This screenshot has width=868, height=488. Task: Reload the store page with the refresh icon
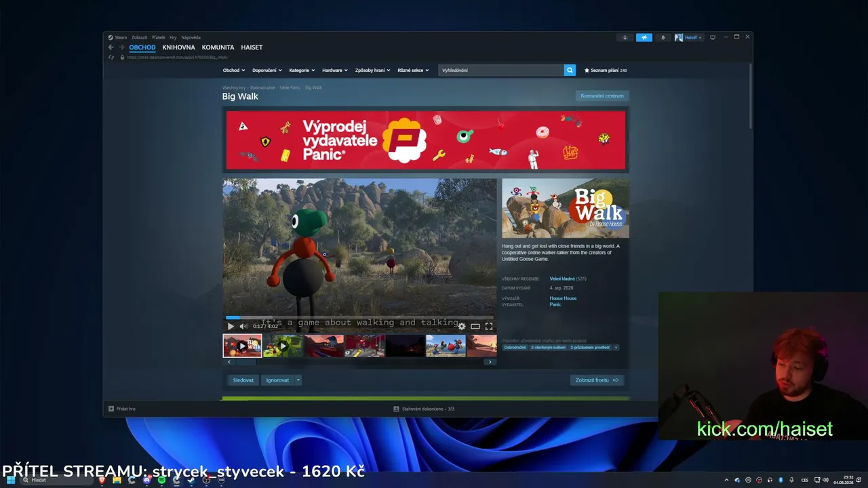click(x=111, y=57)
